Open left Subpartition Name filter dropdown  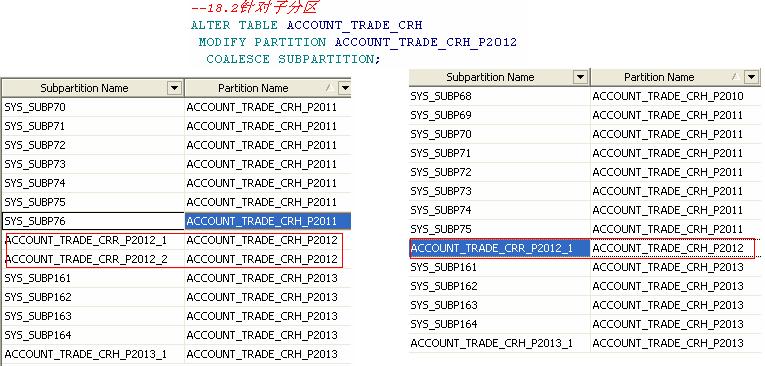[175, 88]
